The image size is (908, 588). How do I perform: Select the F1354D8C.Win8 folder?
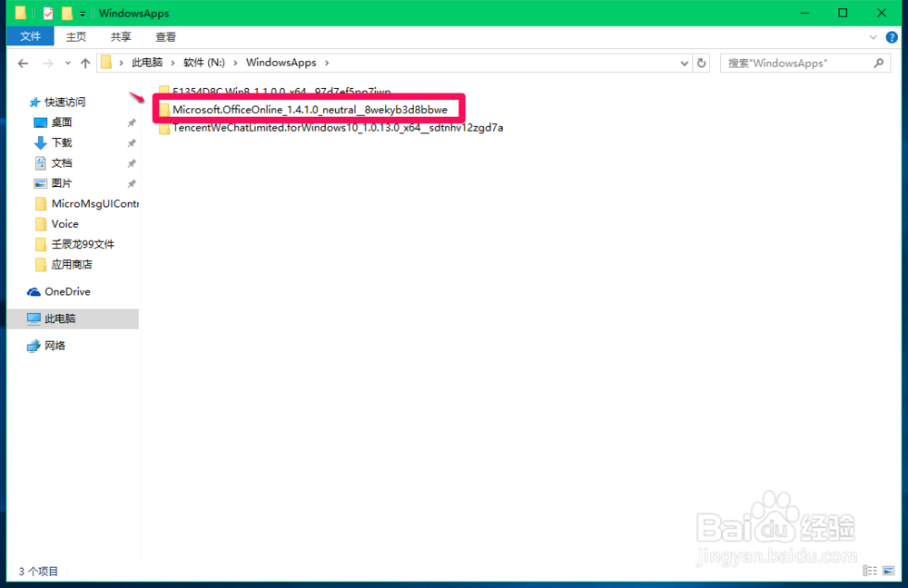pos(281,91)
